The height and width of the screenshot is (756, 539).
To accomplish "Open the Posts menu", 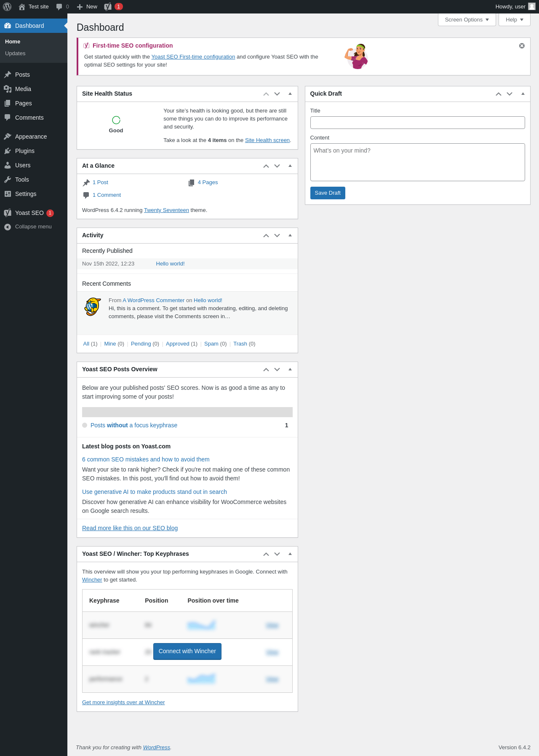I will (x=34, y=75).
